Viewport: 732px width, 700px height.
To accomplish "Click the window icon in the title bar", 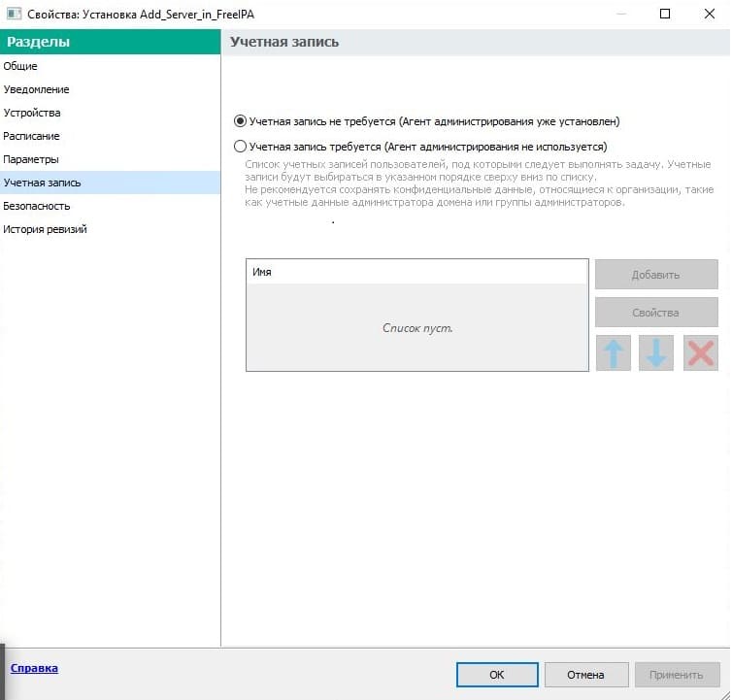I will click(14, 14).
